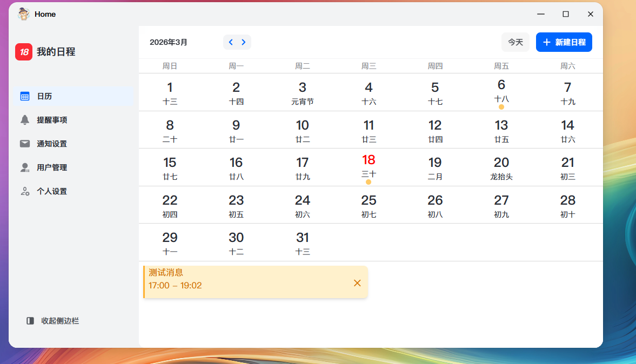Select March 3 元宵节 date
Image resolution: width=636 pixels, height=364 pixels.
coord(302,92)
